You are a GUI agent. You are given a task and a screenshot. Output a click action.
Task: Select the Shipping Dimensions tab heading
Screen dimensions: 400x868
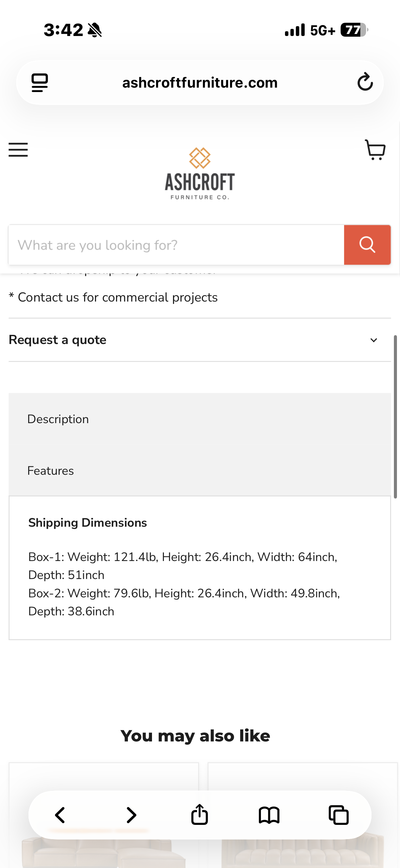tap(88, 523)
